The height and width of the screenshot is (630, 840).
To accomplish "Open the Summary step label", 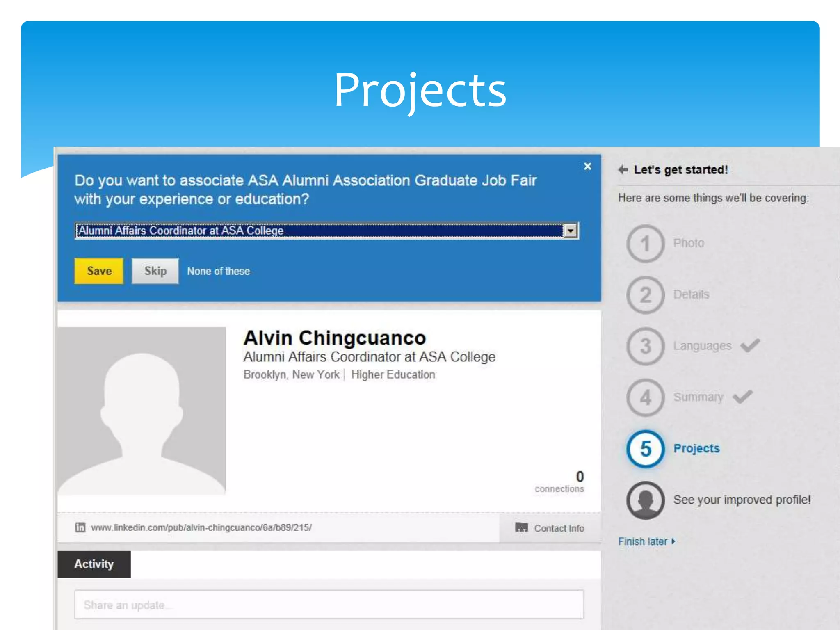I will coord(698,397).
